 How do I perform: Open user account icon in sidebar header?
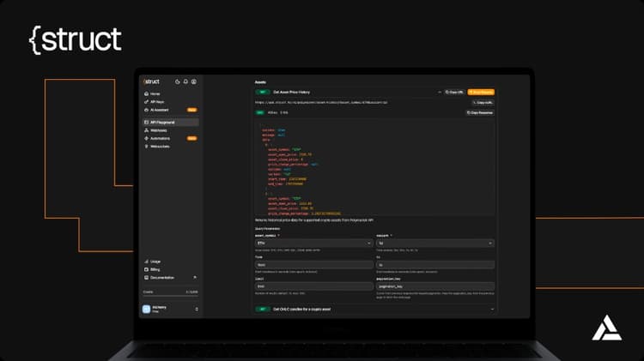click(194, 81)
